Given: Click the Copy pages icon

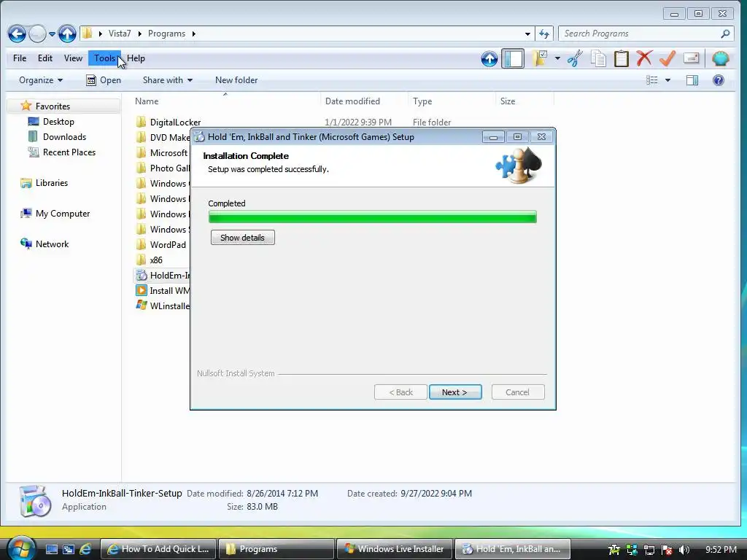Looking at the screenshot, I should tap(598, 58).
